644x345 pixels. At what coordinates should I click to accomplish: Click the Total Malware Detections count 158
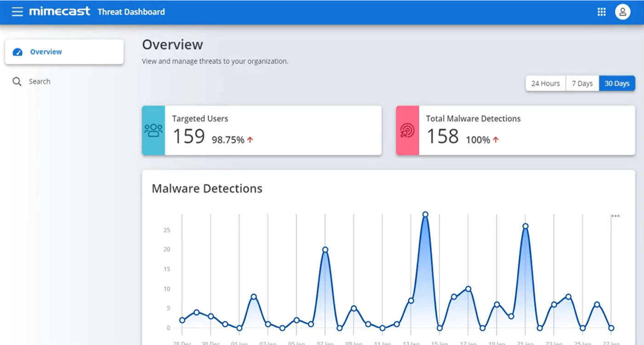(443, 136)
